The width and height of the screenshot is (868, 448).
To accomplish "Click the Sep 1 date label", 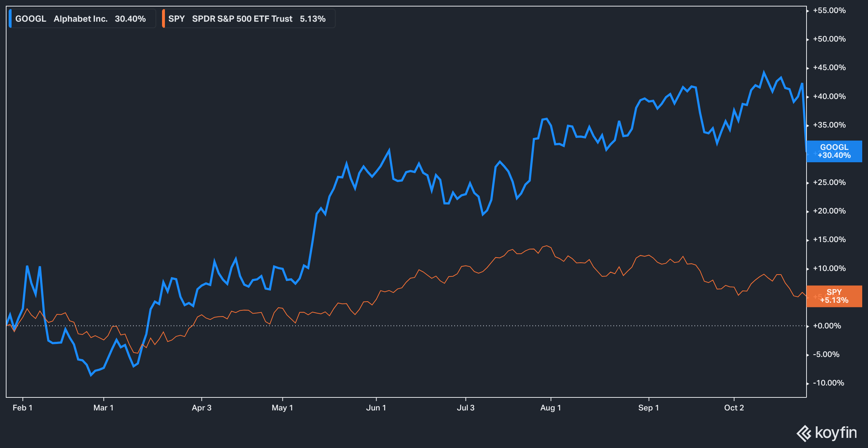I will pyautogui.click(x=648, y=408).
